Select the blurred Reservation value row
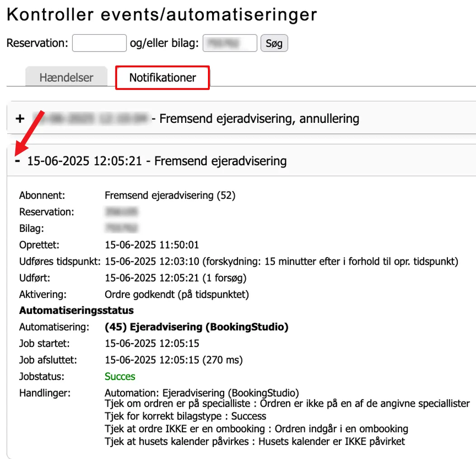Viewport: 476px width, 459px height. pyautogui.click(x=121, y=211)
